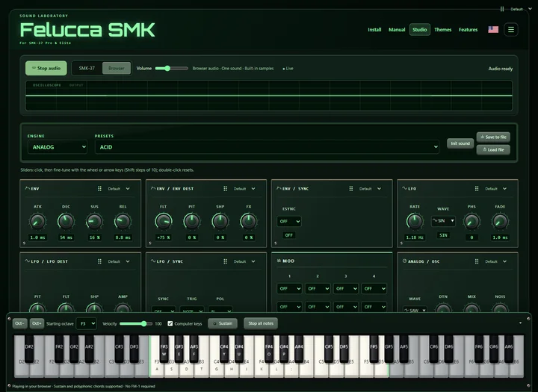Click the ATK value field showing 1.0 ms
The height and width of the screenshot is (392, 538).
[38, 237]
